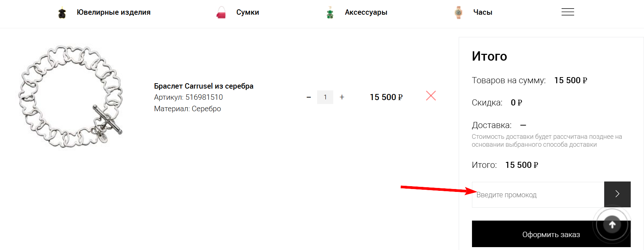Click the Аксессуары navigation label
This screenshot has height=250, width=644.
tap(366, 12)
